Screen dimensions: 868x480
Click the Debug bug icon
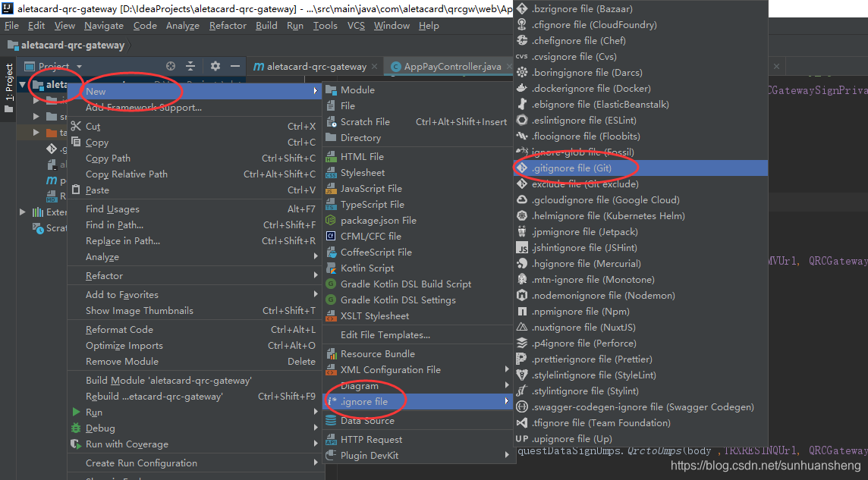click(x=77, y=428)
